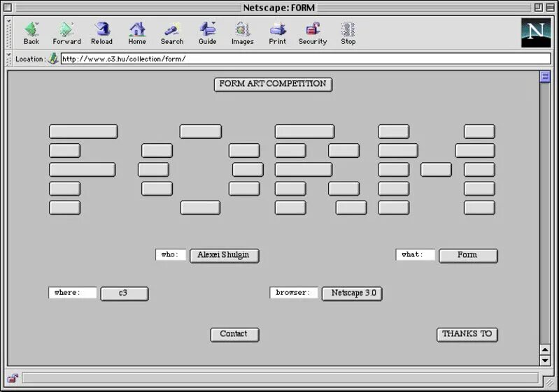The height and width of the screenshot is (392, 559).
Task: Open the Guide toolbar icon
Action: tap(208, 33)
